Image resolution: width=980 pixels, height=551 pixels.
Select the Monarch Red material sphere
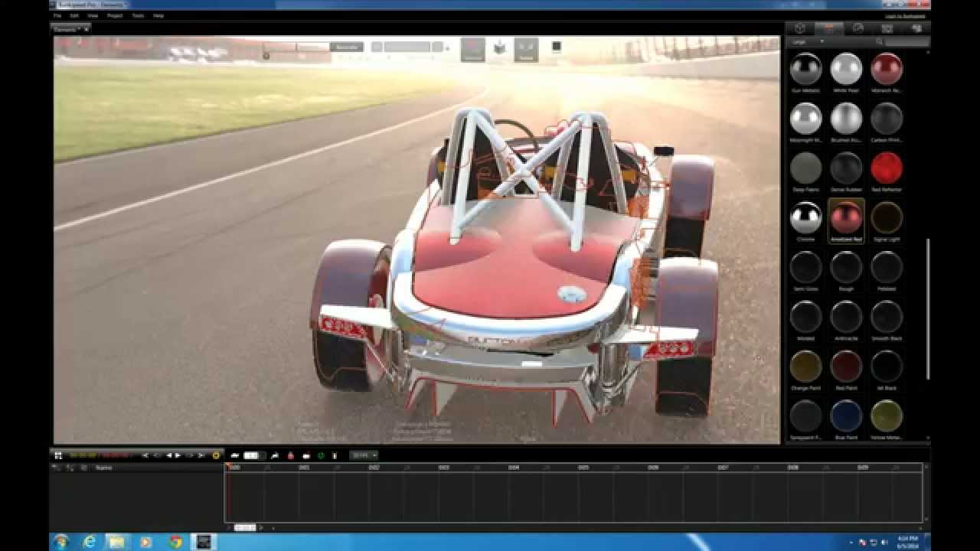click(887, 69)
